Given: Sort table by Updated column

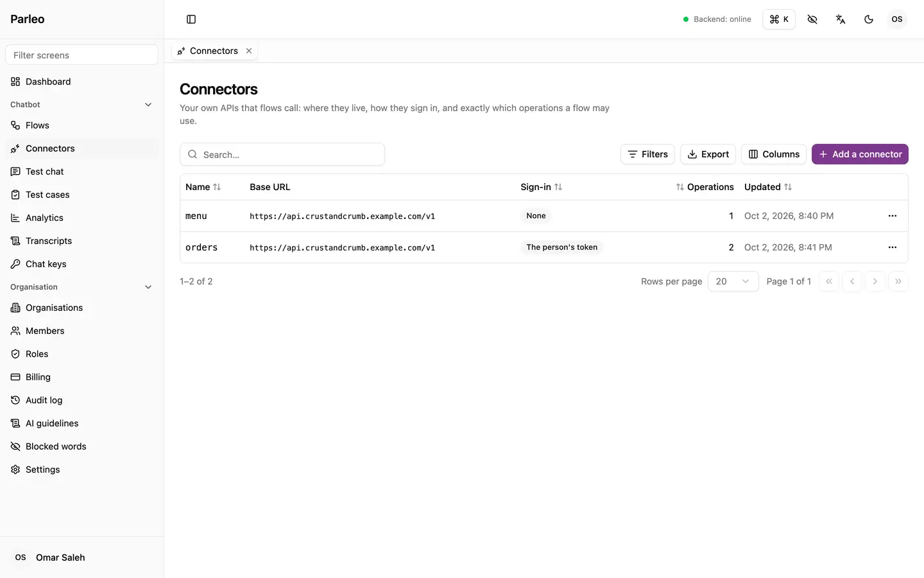Looking at the screenshot, I should (x=768, y=187).
